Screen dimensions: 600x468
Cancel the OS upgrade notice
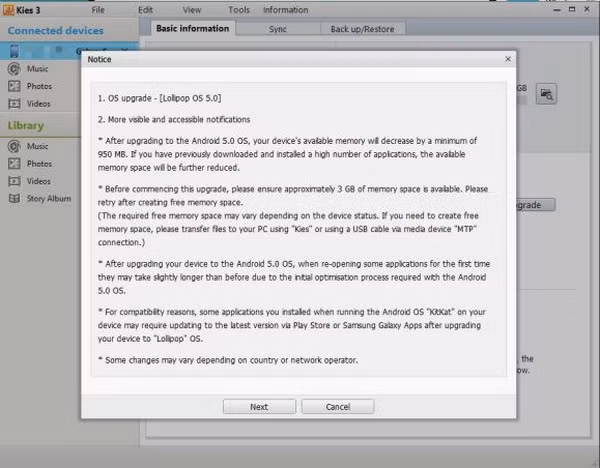tap(337, 407)
